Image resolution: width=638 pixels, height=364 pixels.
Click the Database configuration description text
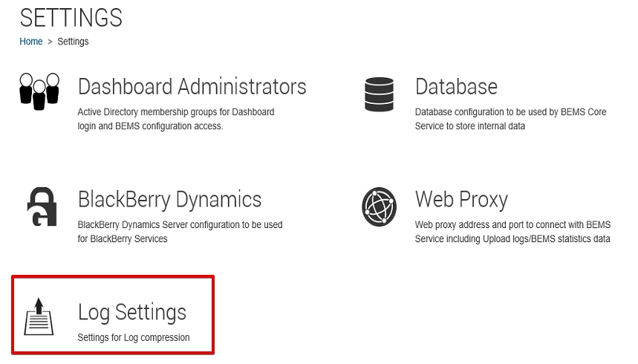[510, 119]
